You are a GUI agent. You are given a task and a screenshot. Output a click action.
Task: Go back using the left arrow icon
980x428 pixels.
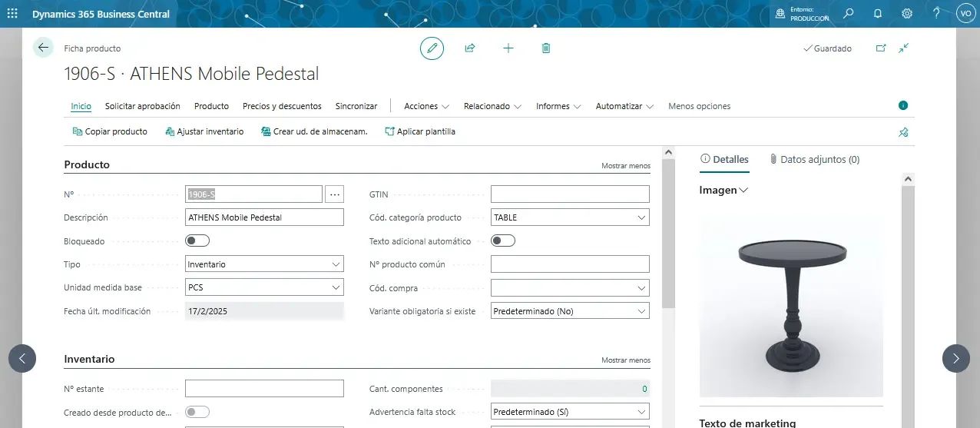(43, 48)
